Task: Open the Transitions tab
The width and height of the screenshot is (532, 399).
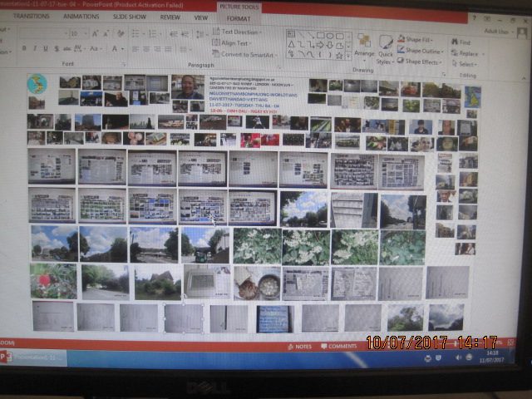Action: (x=32, y=16)
